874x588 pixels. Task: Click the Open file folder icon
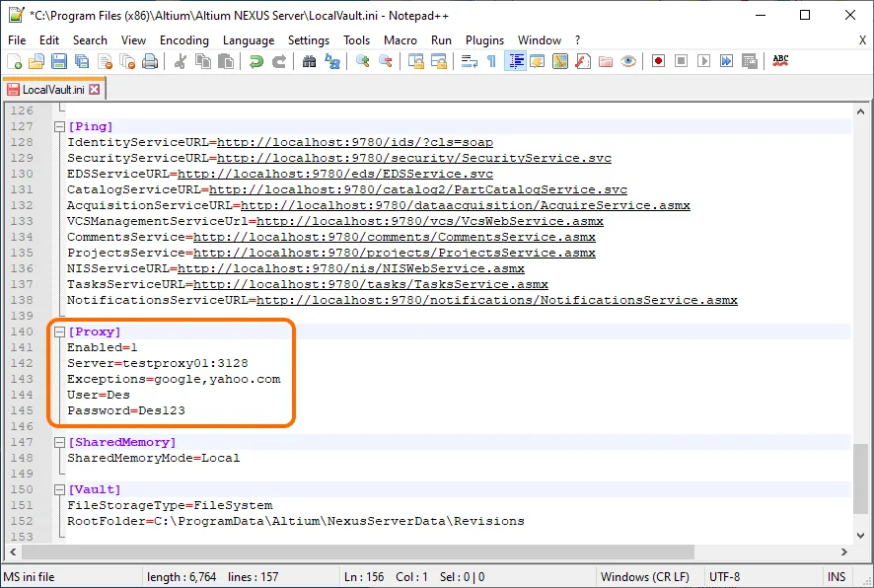[x=36, y=61]
